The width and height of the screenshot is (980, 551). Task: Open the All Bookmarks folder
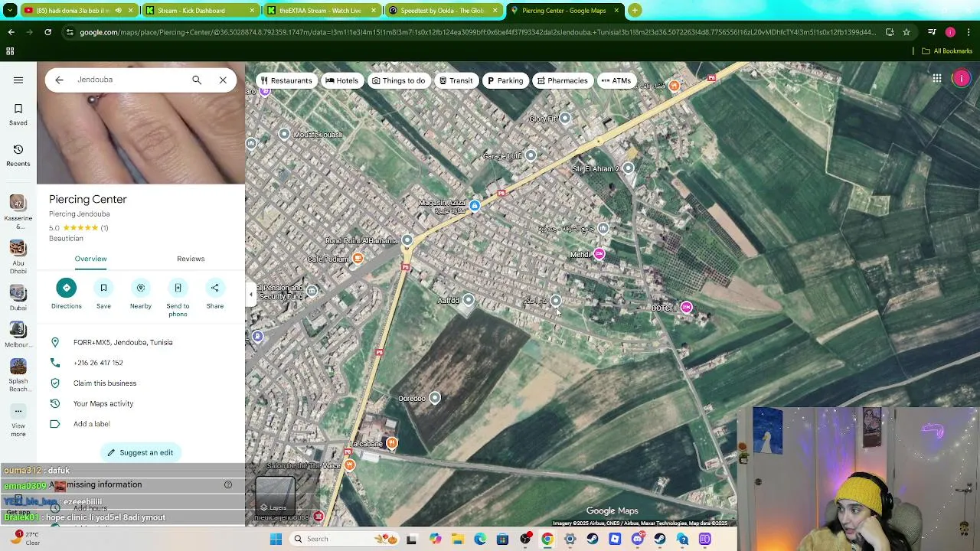tap(947, 51)
